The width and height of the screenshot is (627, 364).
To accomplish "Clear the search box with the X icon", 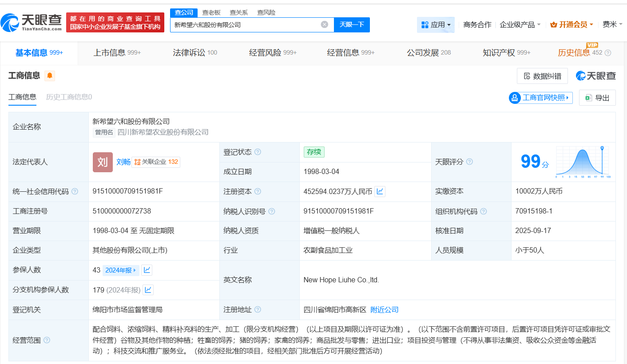I will [x=325, y=25].
